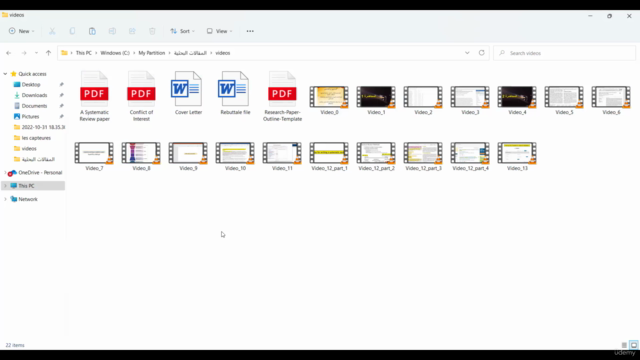The height and width of the screenshot is (360, 640).
Task: Click Windows (C:) breadcrumb segment
Action: tap(115, 53)
